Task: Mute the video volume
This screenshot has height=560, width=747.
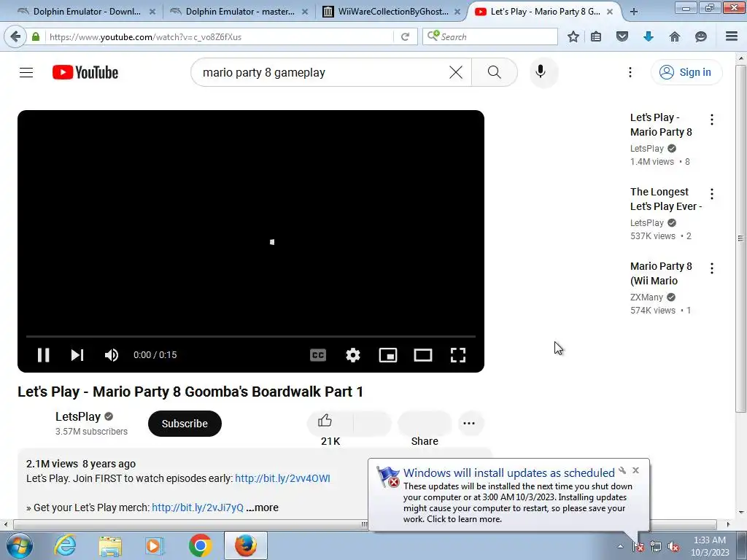Action: point(112,355)
